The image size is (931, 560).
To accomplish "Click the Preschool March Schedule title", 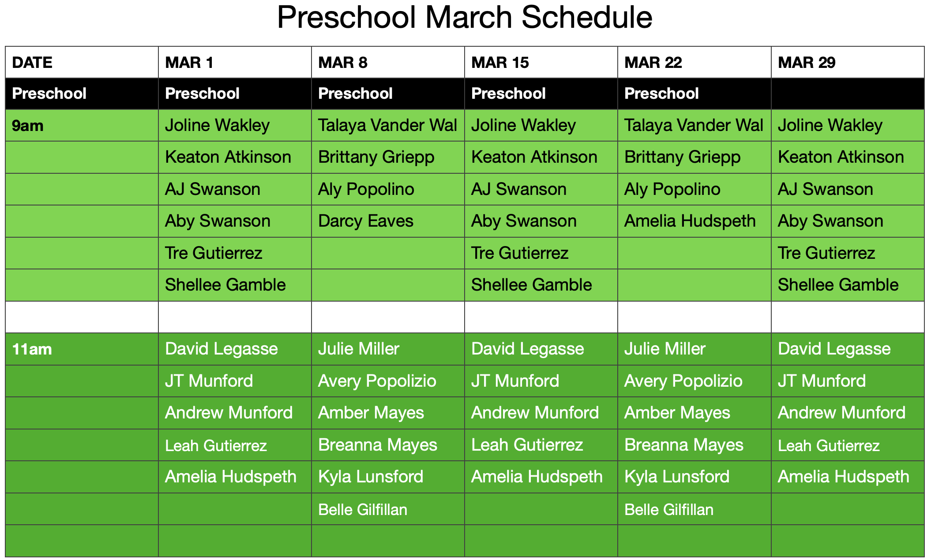I will pyautogui.click(x=465, y=18).
